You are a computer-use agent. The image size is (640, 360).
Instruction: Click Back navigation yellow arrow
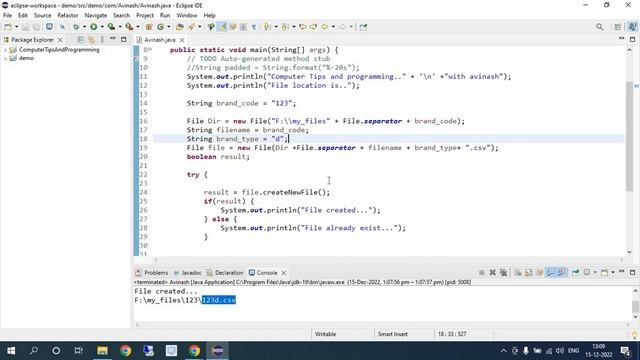pos(324,27)
